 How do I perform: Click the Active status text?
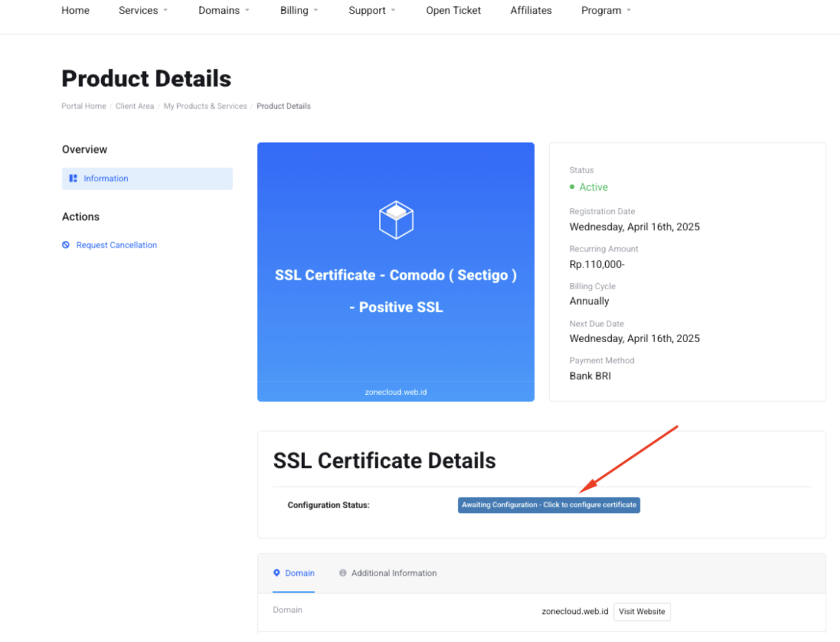pyautogui.click(x=593, y=187)
